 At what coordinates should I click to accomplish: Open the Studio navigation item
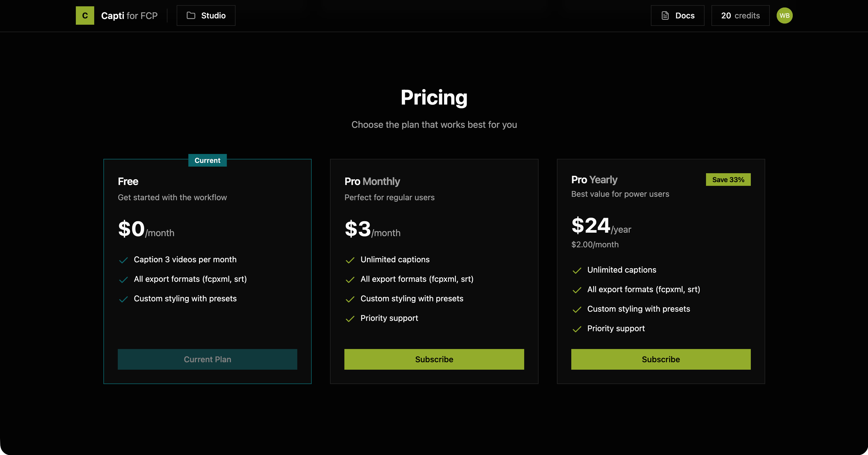(206, 16)
